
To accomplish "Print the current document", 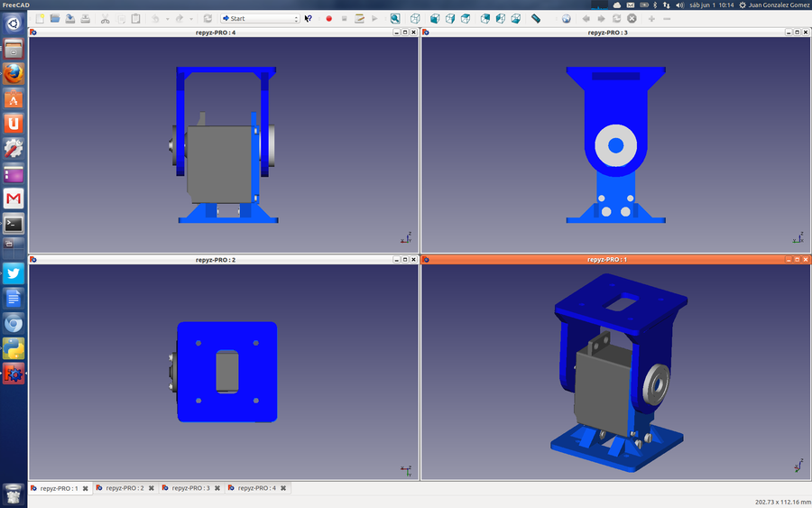I will pos(86,18).
